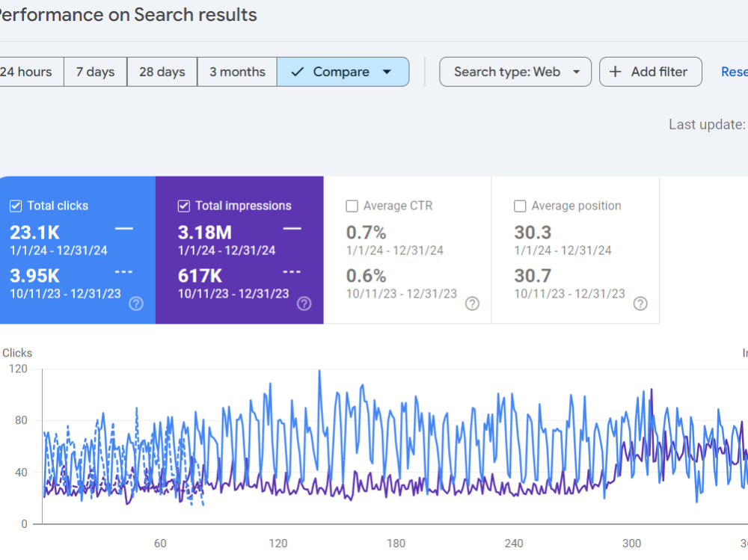Select the 28 days date range
Image resolution: width=748 pixels, height=560 pixels.
click(162, 72)
